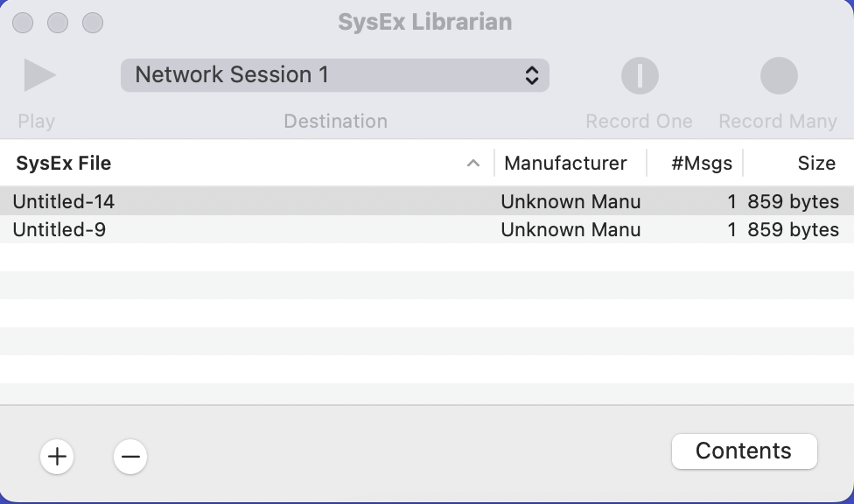The image size is (854, 504).
Task: Click the Record Many circle icon
Action: [779, 76]
